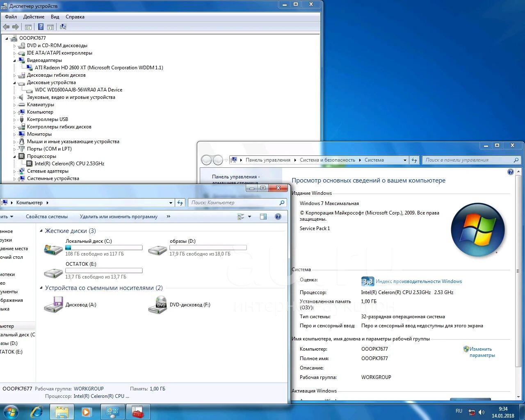Image resolution: width=525 pixels, height=420 pixels.
Task: Click Поиск в панели управления field
Action: coord(472,160)
